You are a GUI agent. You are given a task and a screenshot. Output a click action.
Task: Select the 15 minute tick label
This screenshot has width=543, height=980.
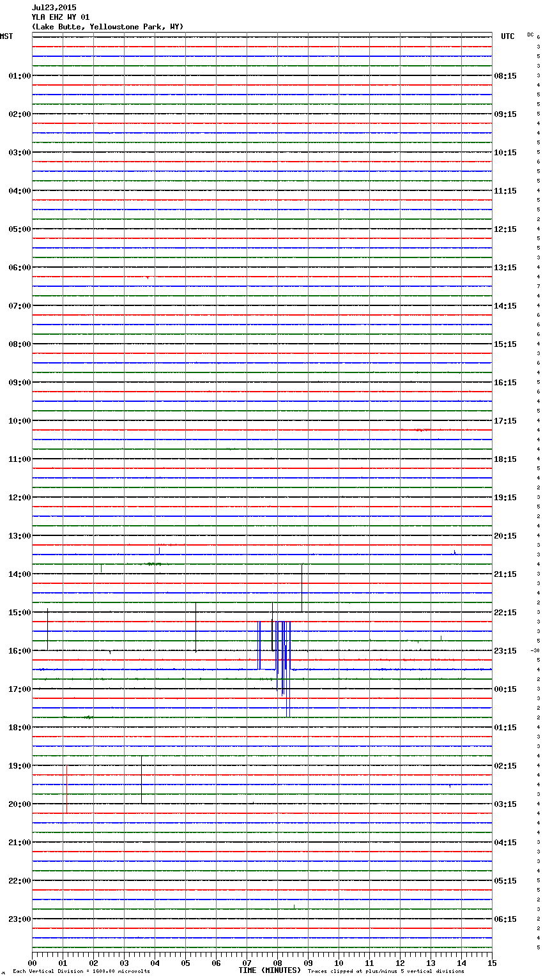[492, 963]
